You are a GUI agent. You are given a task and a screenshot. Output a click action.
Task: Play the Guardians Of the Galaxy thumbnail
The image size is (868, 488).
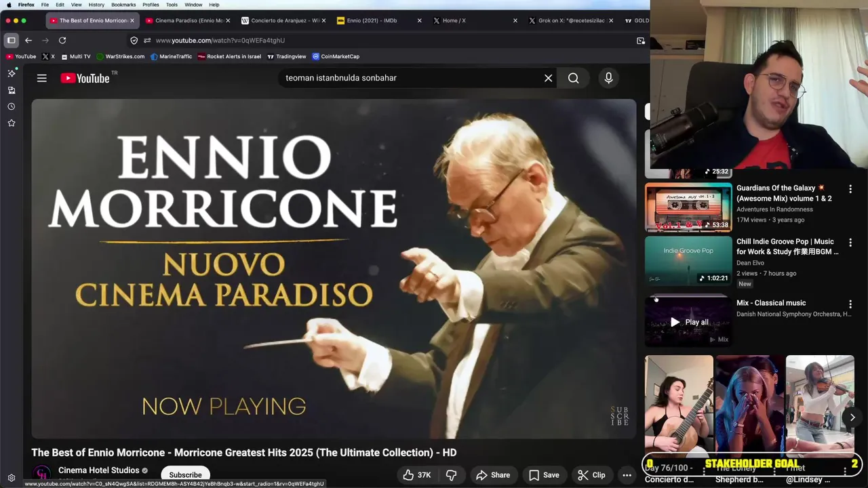pyautogui.click(x=688, y=207)
